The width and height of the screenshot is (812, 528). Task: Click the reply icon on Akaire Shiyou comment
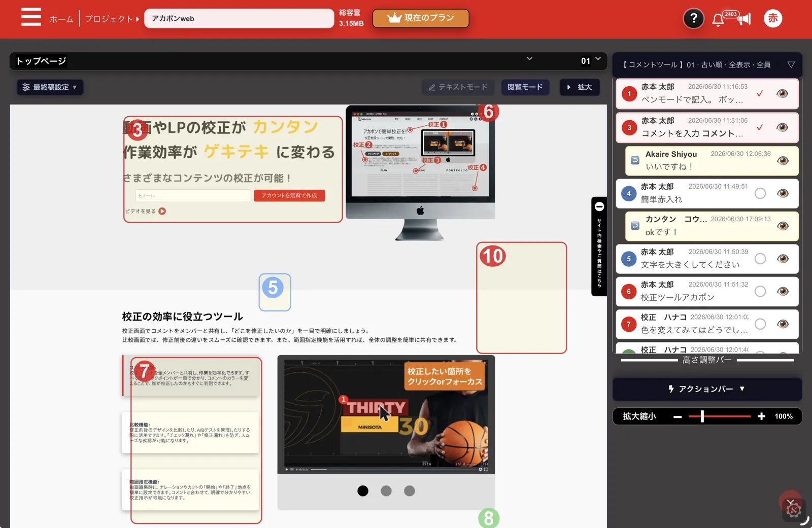pos(635,160)
